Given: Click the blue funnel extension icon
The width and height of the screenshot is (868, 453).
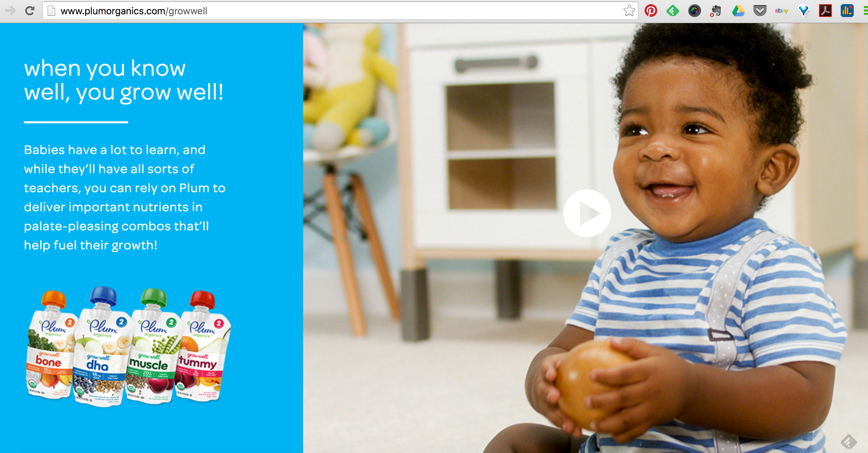Looking at the screenshot, I should pos(804,11).
